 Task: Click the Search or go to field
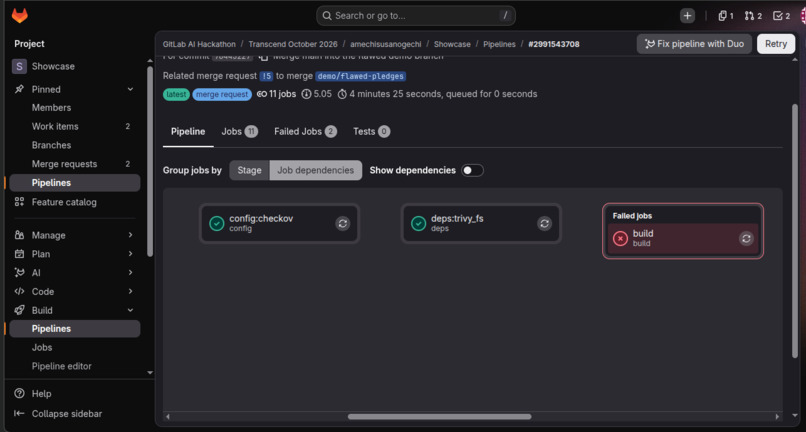pyautogui.click(x=416, y=16)
